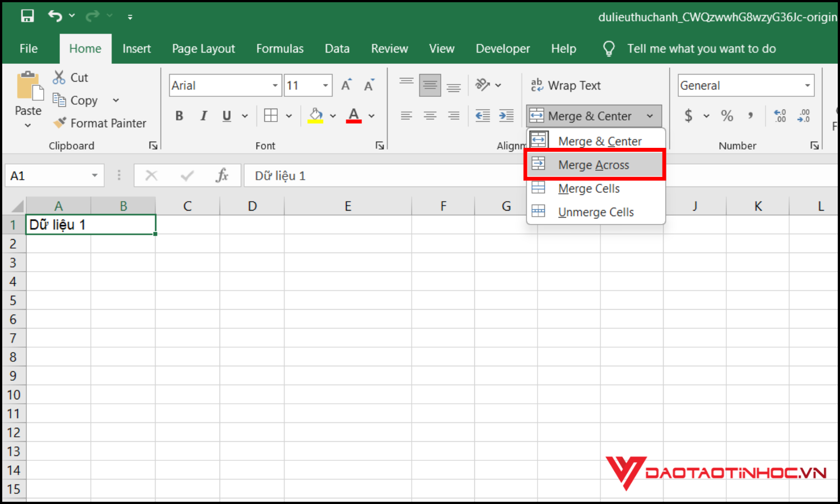Image resolution: width=840 pixels, height=504 pixels.
Task: Open the Name Box dropdown arrow
Action: pyautogui.click(x=95, y=176)
